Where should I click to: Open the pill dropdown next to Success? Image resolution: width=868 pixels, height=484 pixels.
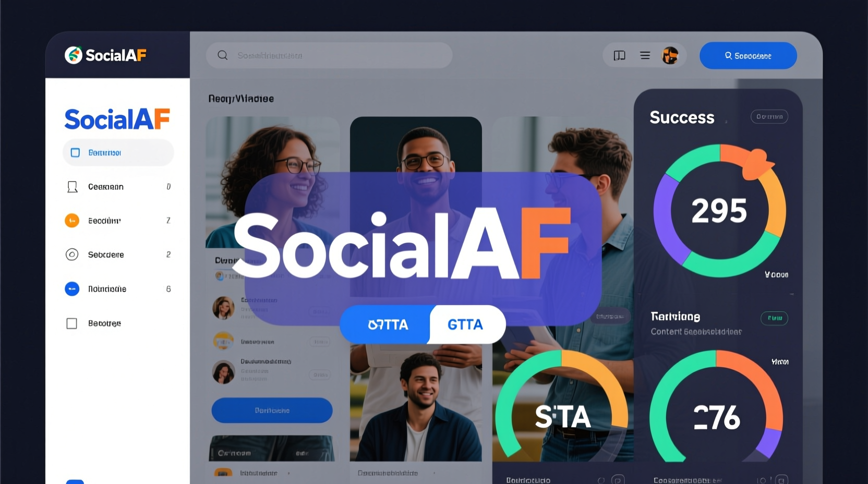click(x=769, y=117)
